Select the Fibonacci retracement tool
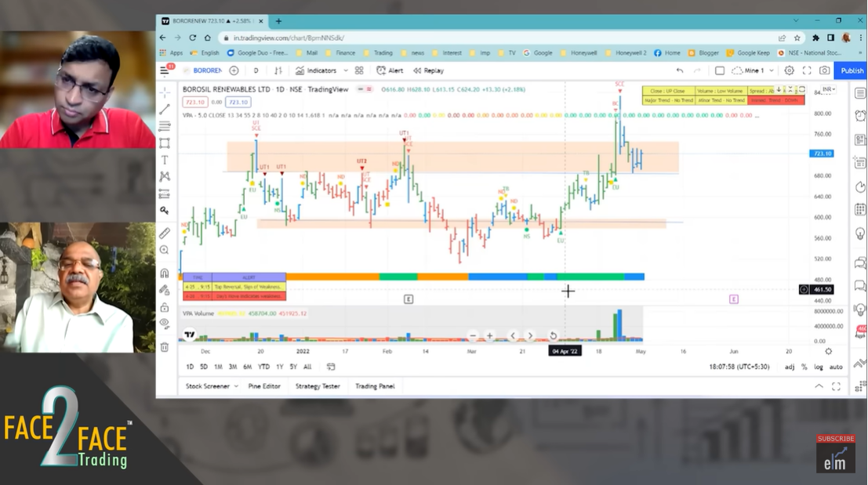This screenshot has height=485, width=868. coord(165,126)
